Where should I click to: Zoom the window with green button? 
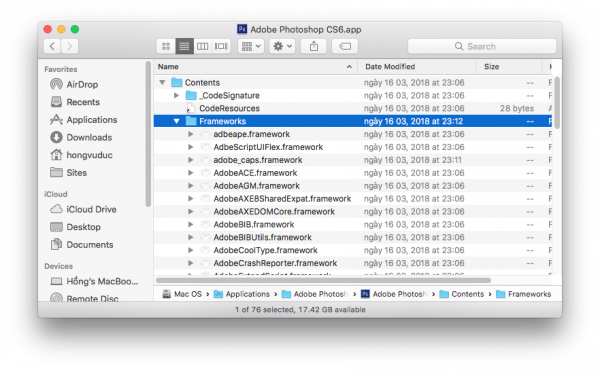click(x=75, y=29)
